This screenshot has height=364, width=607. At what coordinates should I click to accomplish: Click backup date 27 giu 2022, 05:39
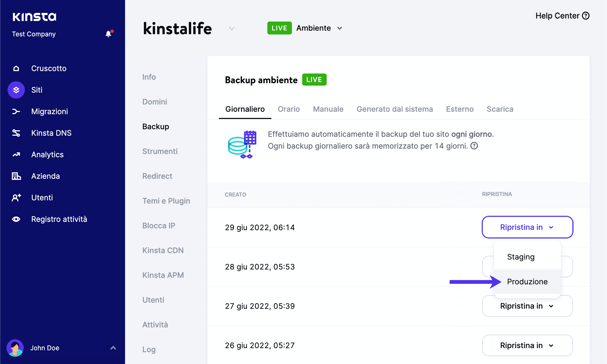(x=260, y=306)
